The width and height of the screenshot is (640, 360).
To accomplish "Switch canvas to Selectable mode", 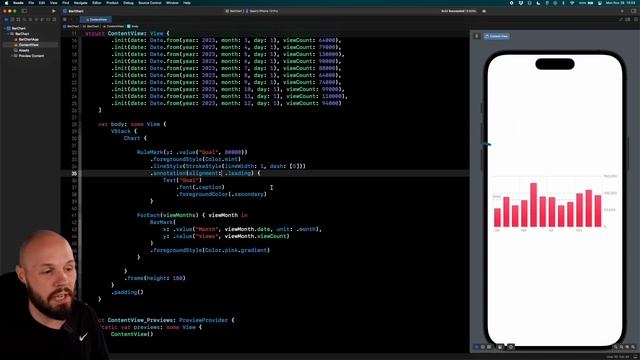I will point(482,347).
